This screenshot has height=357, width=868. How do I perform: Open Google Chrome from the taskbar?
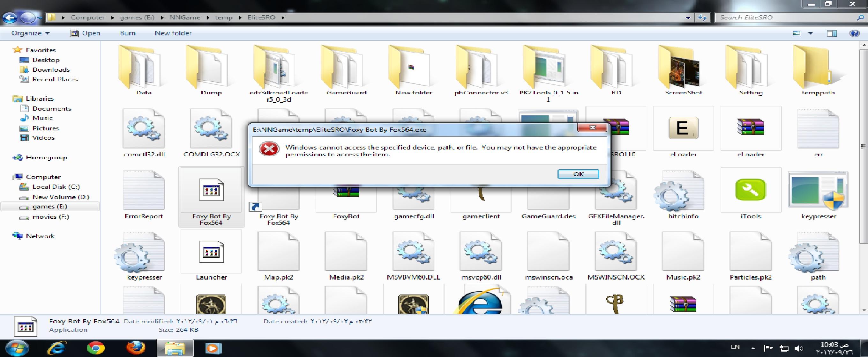pos(96,348)
